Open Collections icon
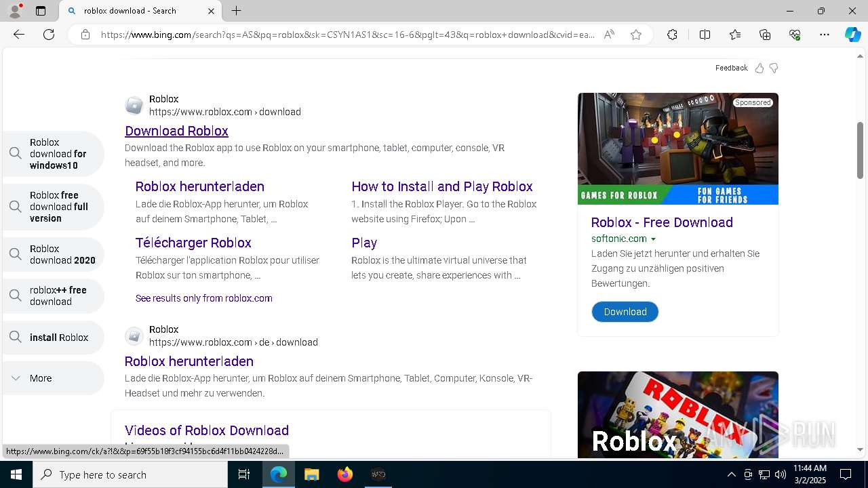The image size is (868, 488). (x=765, y=35)
